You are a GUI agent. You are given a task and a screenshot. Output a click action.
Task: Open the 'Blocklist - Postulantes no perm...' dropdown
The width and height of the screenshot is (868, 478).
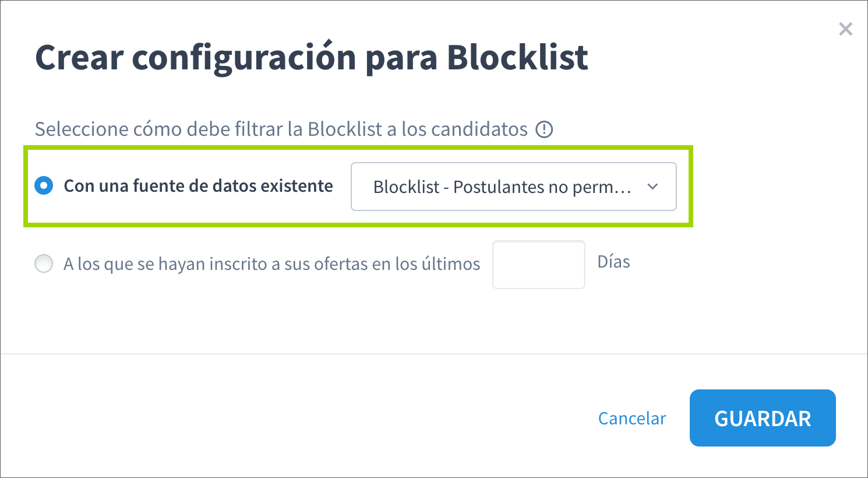click(513, 187)
